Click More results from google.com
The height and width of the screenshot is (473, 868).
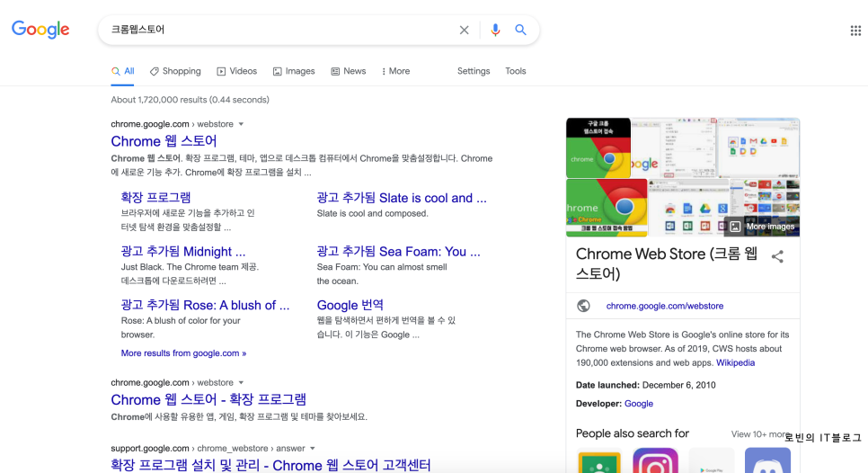183,353
